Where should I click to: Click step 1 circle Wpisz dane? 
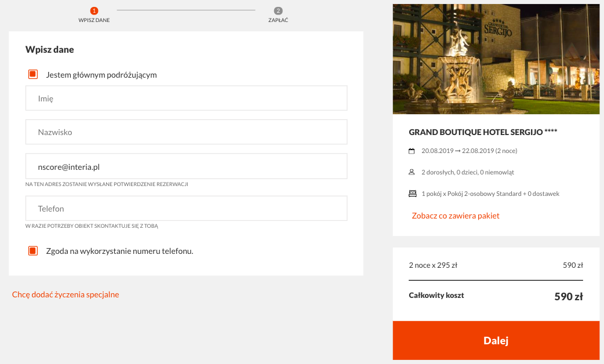(94, 11)
